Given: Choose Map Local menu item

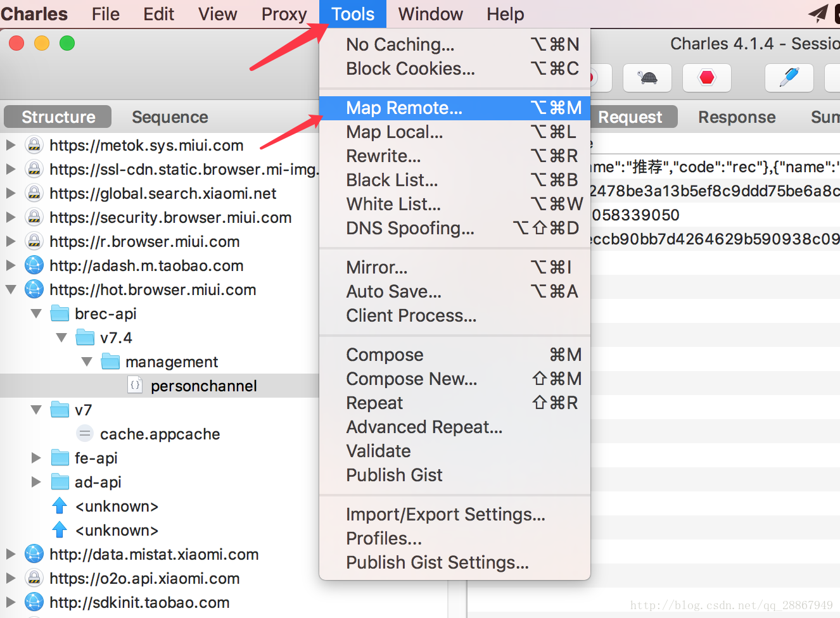Looking at the screenshot, I should pyautogui.click(x=455, y=132).
